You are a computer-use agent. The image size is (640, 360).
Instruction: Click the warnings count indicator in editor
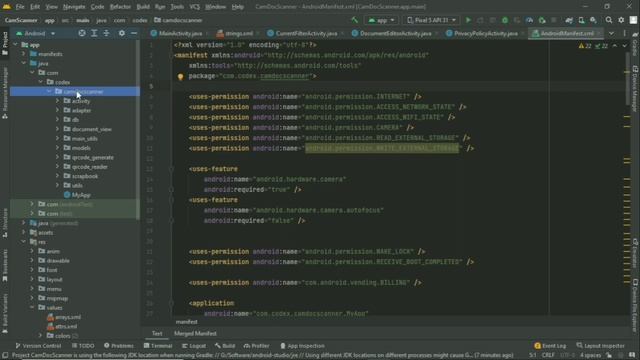(x=585, y=46)
